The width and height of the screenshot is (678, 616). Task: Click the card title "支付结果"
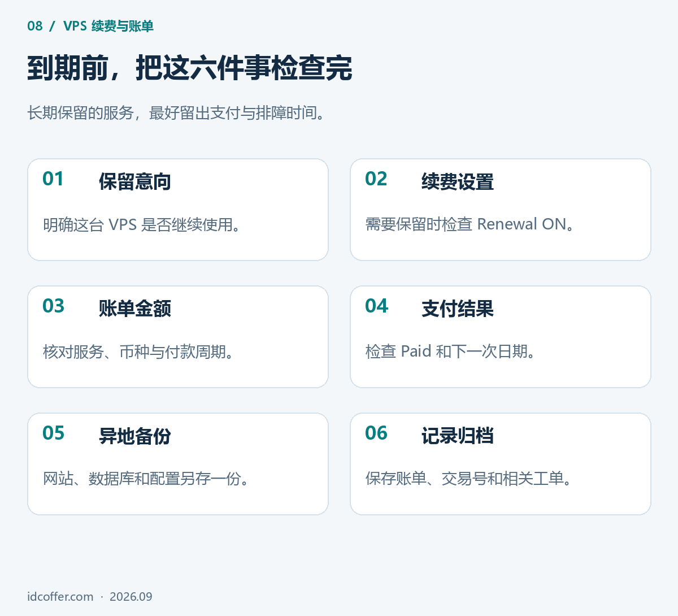458,309
